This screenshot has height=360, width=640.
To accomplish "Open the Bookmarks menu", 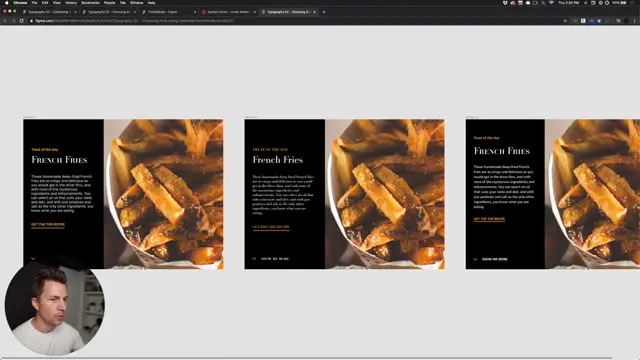I will click(x=90, y=2).
